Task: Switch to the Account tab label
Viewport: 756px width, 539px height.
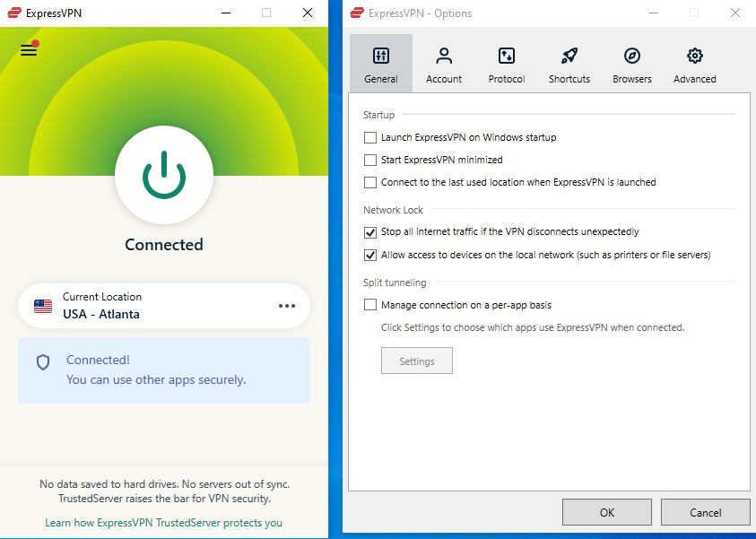Action: 444,79
